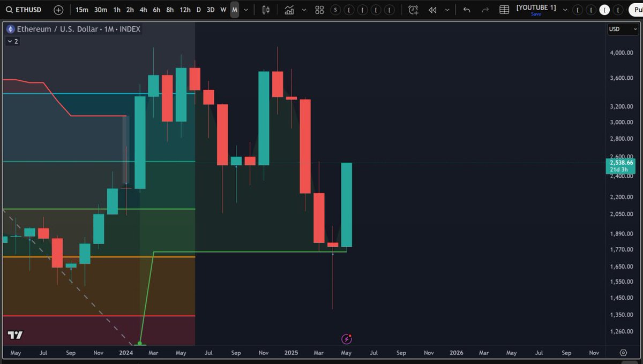Switch to the D daily timeframe

199,10
